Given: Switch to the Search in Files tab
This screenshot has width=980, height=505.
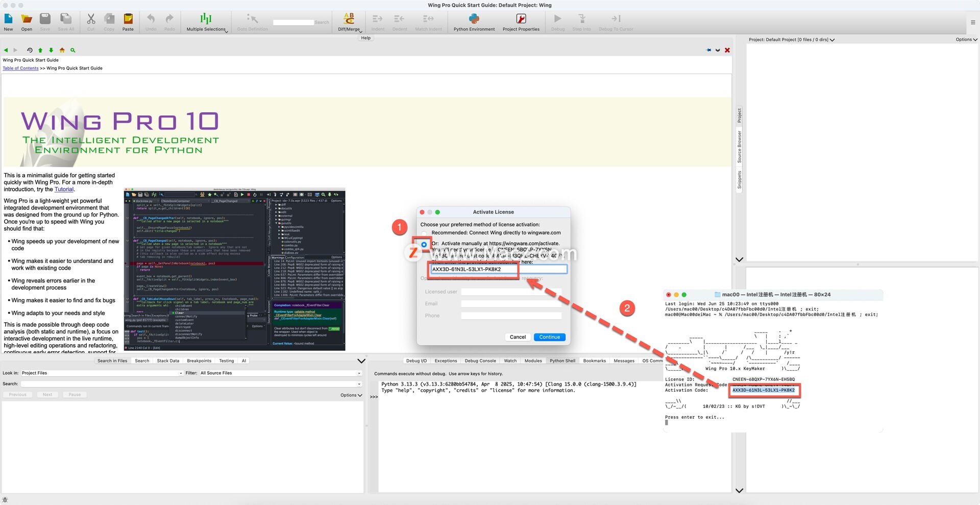Looking at the screenshot, I should click(x=112, y=361).
